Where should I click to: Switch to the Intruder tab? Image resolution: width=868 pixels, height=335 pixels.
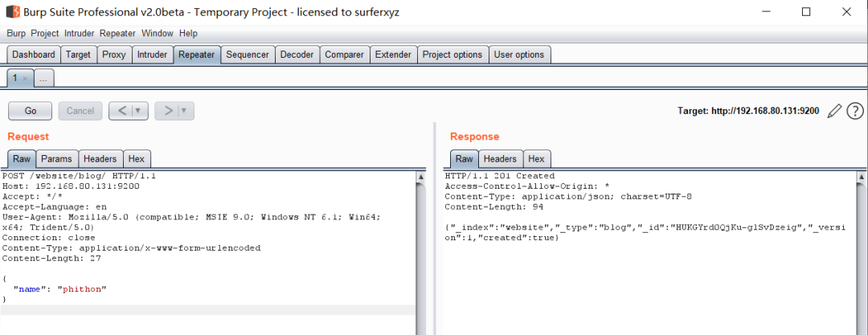(x=152, y=55)
